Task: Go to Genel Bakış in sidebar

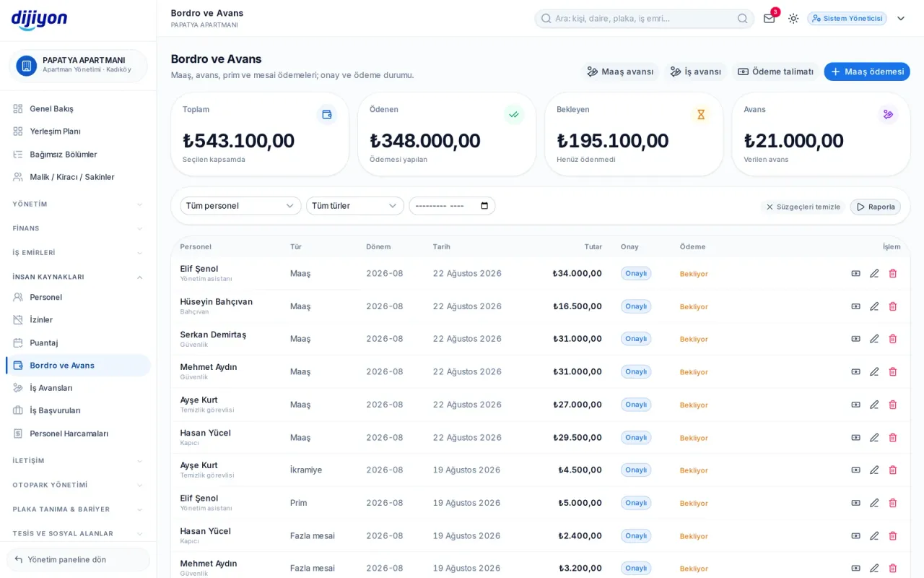Action: (78, 108)
